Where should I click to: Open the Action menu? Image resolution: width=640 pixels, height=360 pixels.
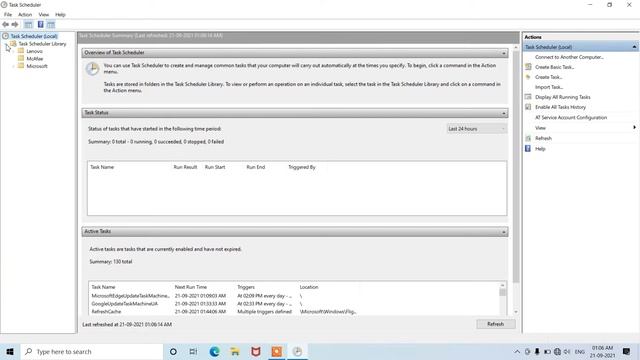click(25, 14)
